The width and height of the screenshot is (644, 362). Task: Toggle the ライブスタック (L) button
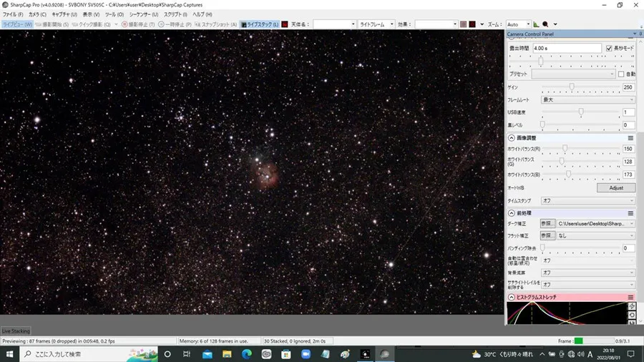pyautogui.click(x=260, y=24)
